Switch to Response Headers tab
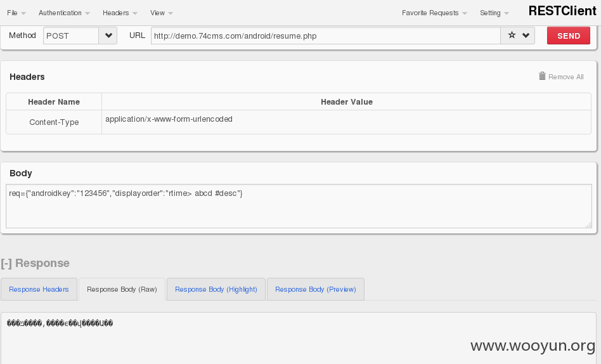 click(39, 289)
